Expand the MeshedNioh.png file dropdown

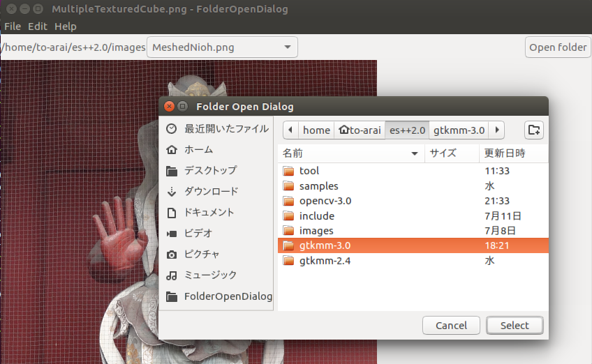coord(222,47)
